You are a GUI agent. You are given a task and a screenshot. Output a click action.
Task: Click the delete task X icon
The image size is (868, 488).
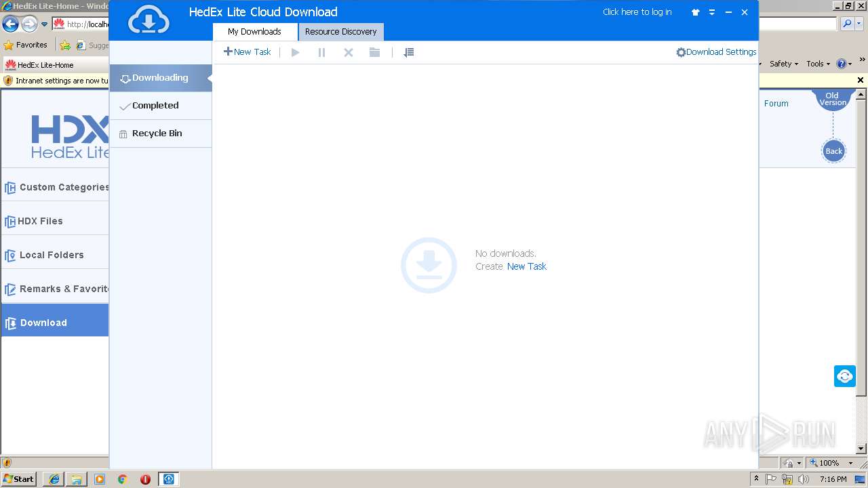point(348,52)
